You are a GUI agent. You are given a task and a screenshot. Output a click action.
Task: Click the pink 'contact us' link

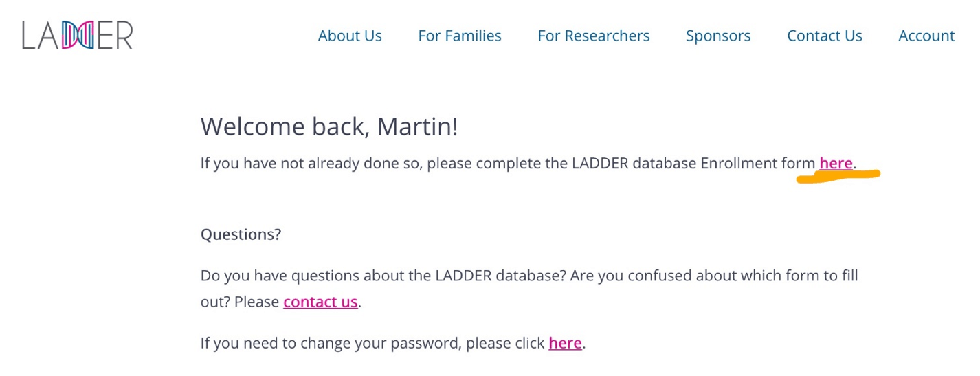coord(320,301)
